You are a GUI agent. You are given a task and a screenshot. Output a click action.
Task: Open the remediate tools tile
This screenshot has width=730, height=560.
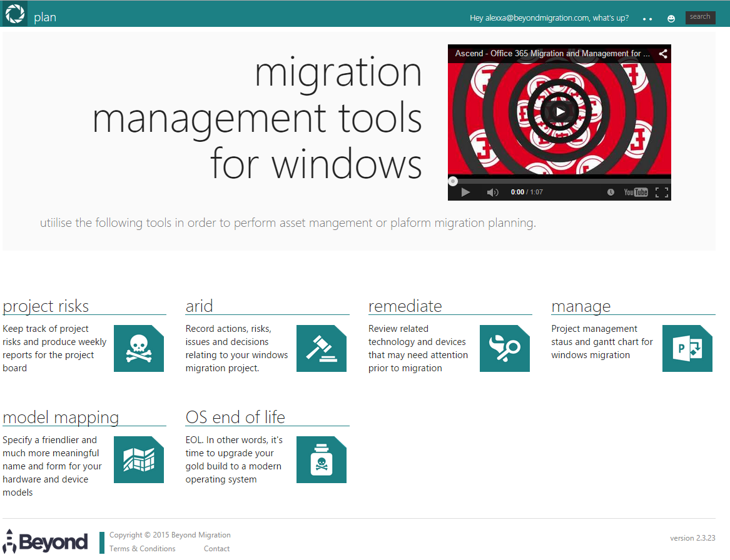click(505, 348)
